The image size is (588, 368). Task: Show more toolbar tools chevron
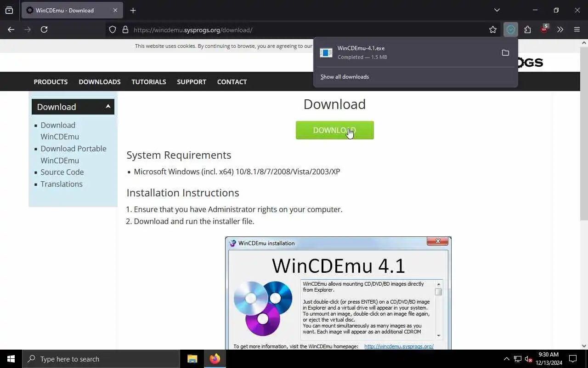point(560,29)
